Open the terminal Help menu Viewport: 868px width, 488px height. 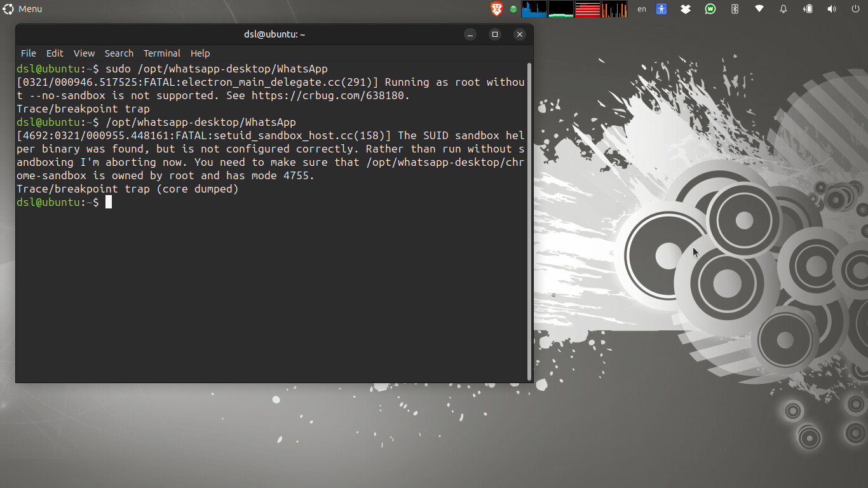coord(200,53)
